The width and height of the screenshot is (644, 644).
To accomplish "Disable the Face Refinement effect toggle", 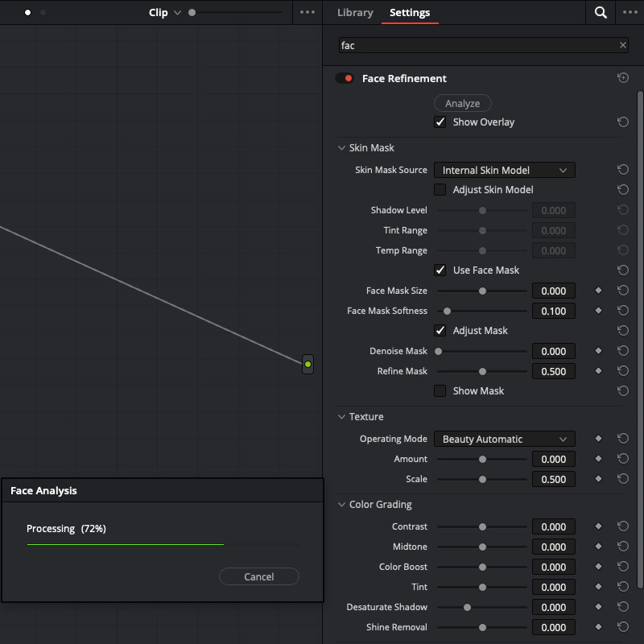I will pos(345,78).
